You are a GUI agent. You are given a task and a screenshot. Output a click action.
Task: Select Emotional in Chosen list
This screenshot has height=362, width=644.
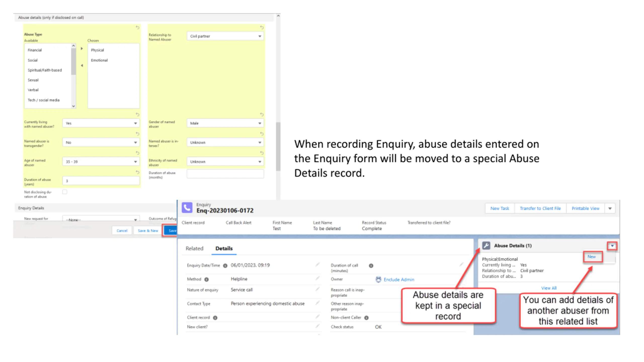pyautogui.click(x=99, y=60)
